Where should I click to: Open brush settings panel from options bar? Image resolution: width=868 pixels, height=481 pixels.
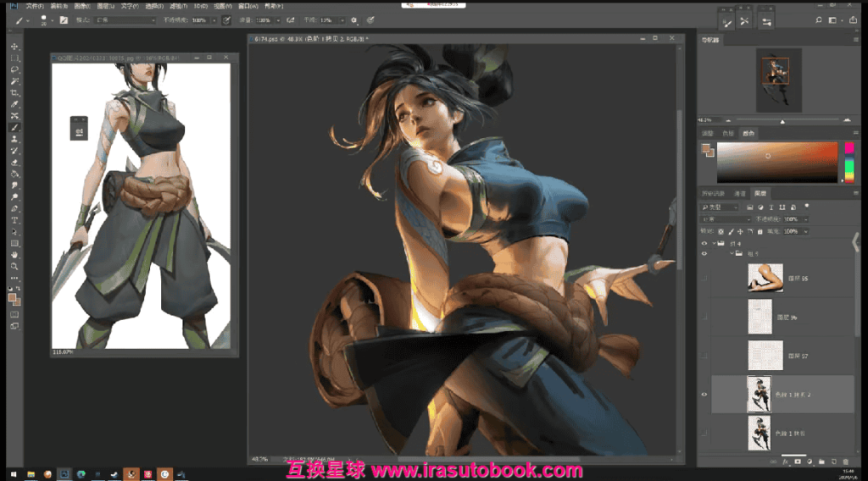point(64,20)
